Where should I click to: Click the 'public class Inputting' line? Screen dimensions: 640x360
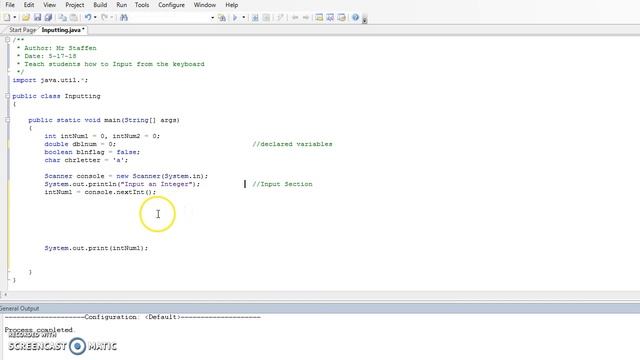[x=56, y=96]
